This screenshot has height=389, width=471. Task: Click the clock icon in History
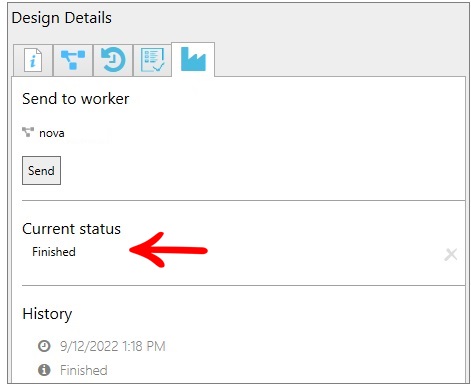(x=44, y=346)
